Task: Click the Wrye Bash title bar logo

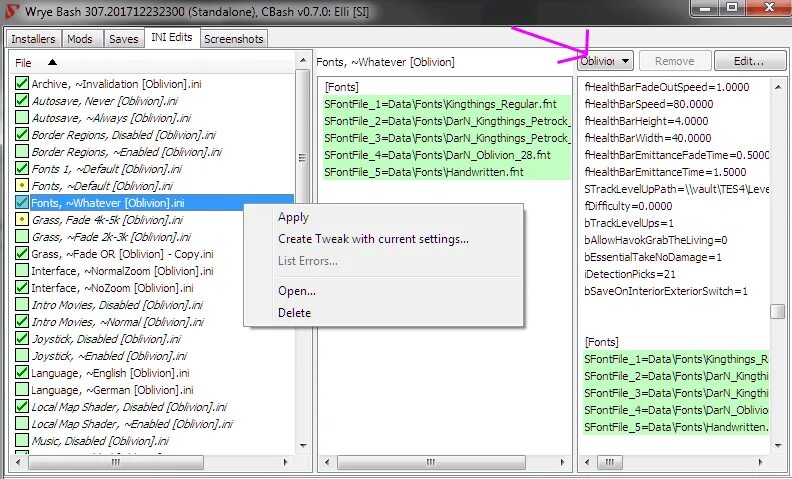Action: coord(12,11)
